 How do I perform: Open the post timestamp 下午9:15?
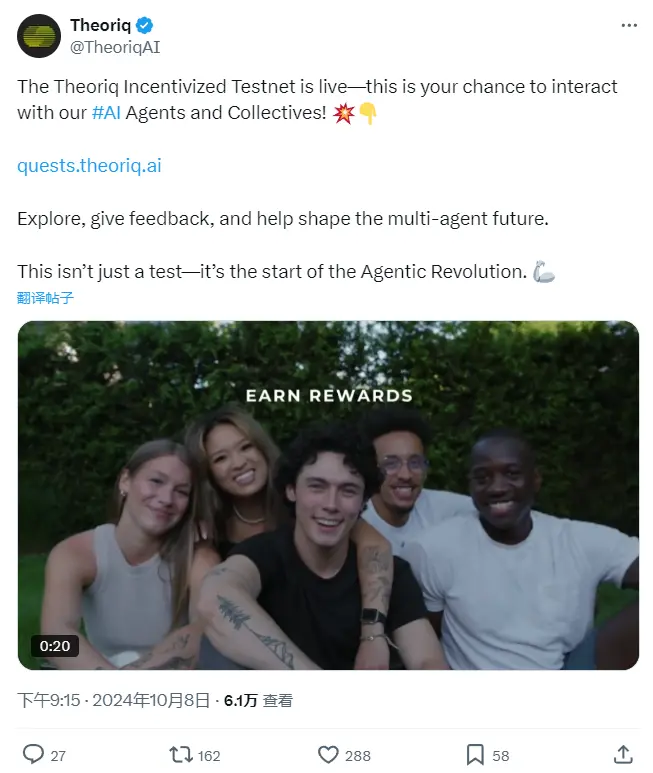[x=49, y=700]
